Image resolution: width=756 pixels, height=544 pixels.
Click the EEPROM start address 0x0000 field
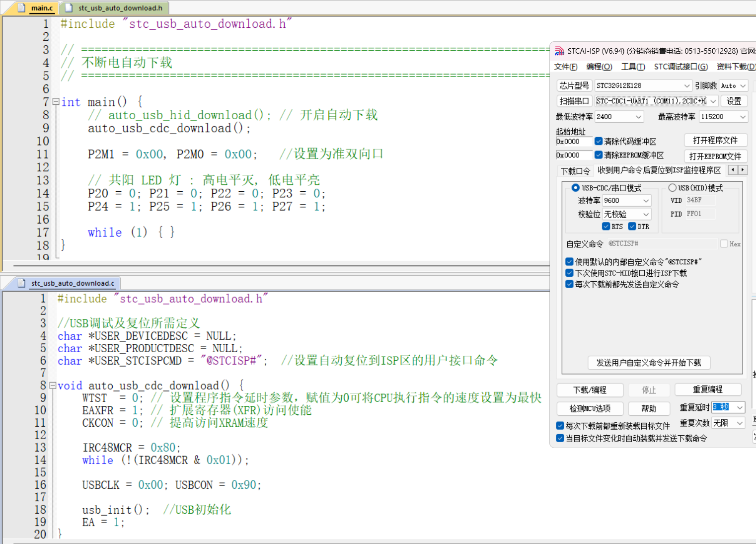point(574,155)
